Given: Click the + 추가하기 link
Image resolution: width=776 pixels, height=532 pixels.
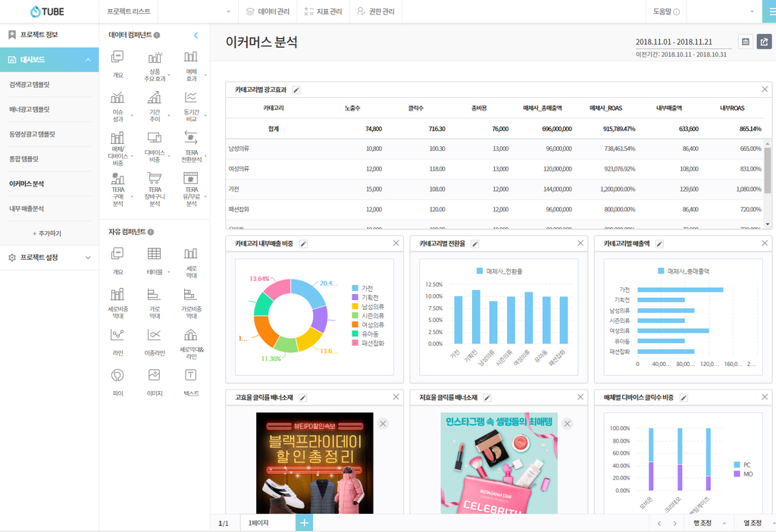Looking at the screenshot, I should tap(46, 233).
